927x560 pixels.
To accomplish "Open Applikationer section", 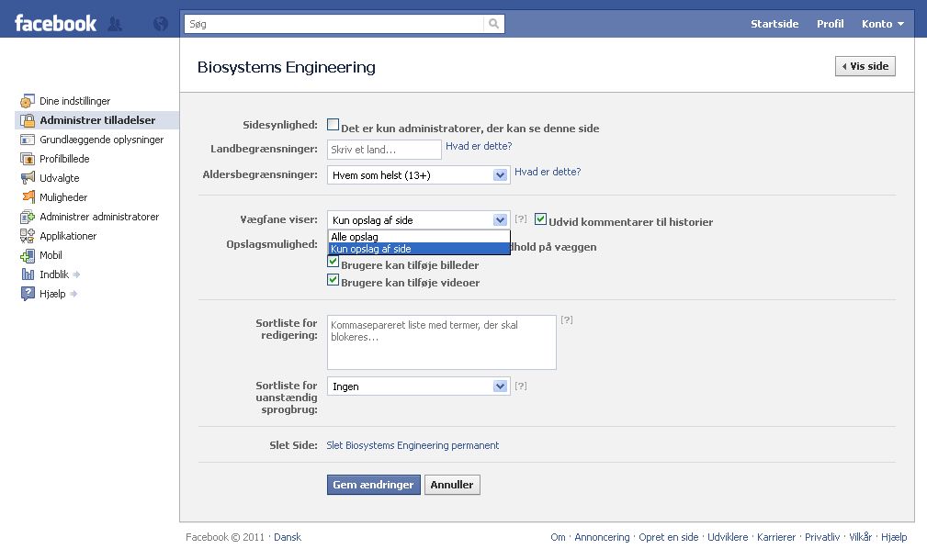I will (68, 236).
